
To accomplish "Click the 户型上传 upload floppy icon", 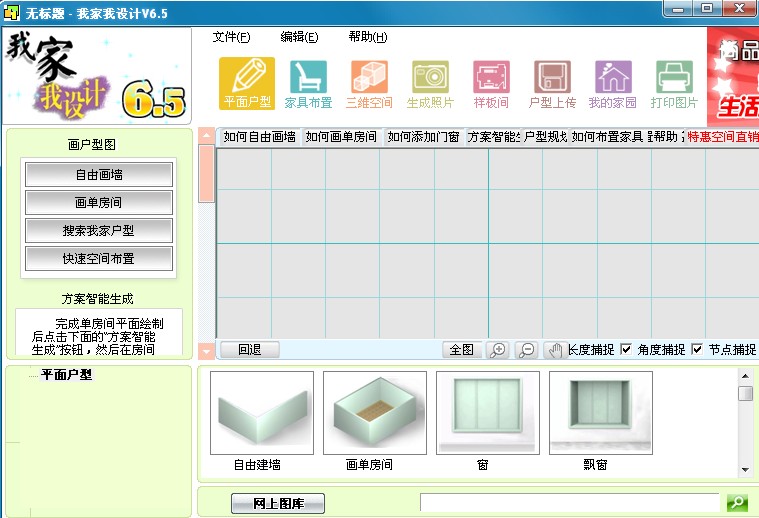I will point(552,83).
